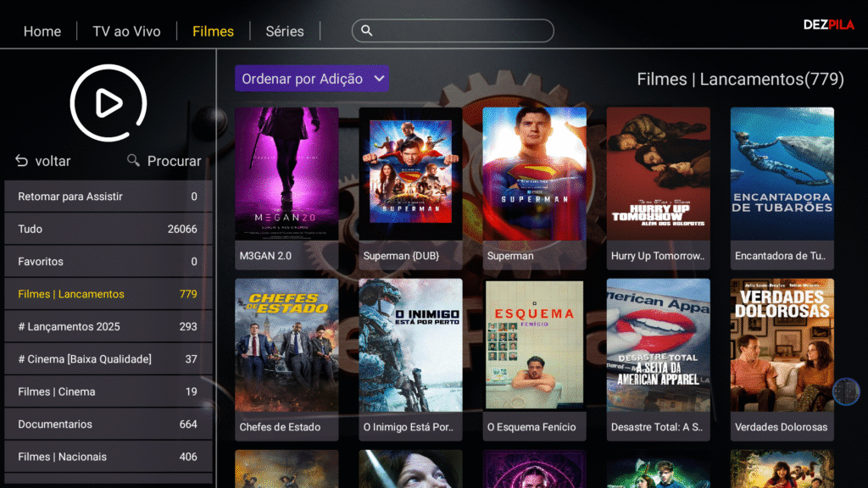Select the Documentarios category

pyautogui.click(x=108, y=424)
